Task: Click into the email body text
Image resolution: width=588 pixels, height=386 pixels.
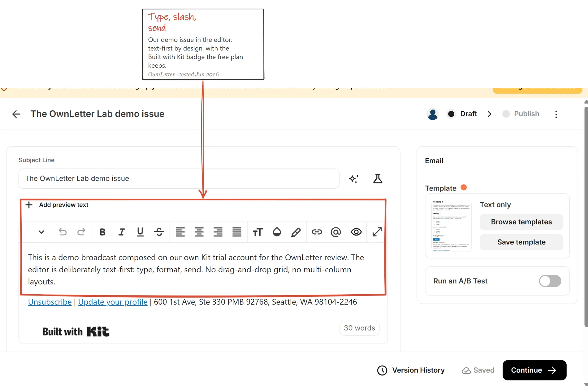Action: pos(196,270)
